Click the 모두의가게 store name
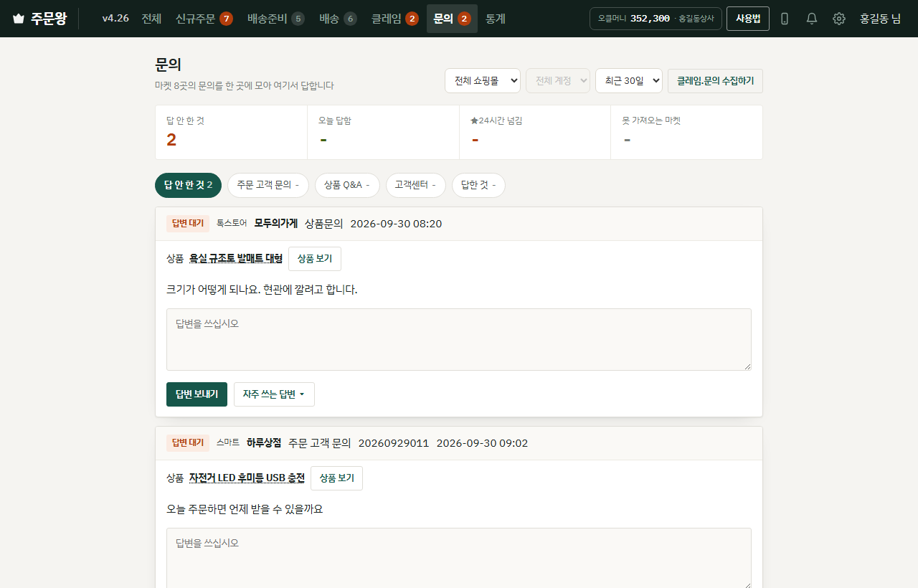Screen dimensions: 918x588 pyautogui.click(x=275, y=224)
